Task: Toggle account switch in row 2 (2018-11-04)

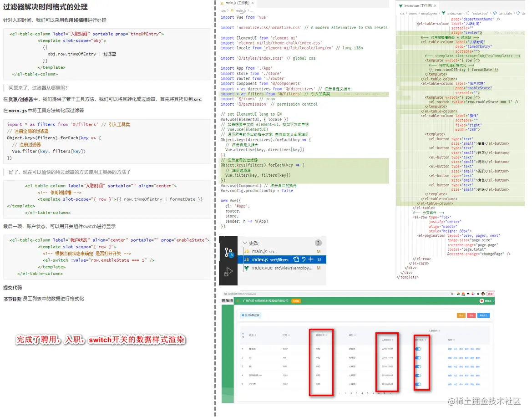Action: coord(418,358)
